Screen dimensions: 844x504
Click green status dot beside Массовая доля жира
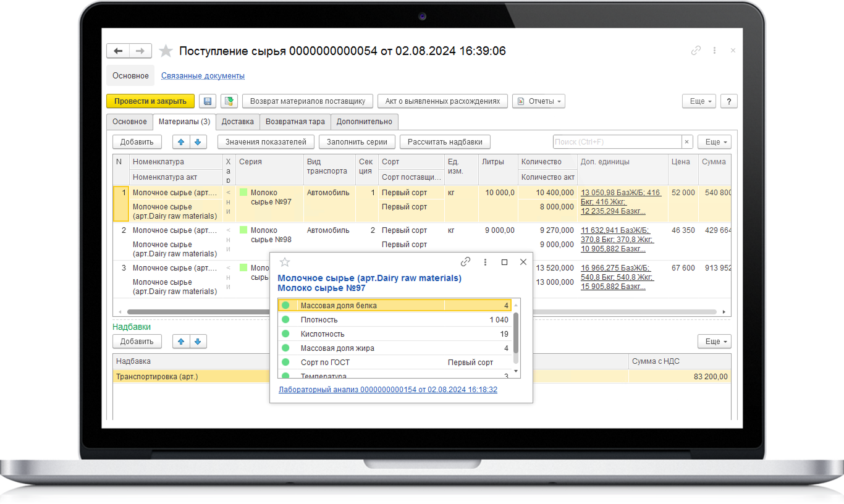pyautogui.click(x=285, y=348)
